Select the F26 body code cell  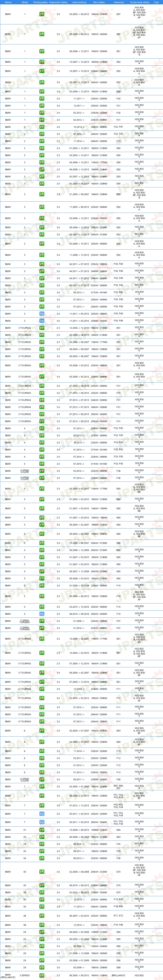[119, 858]
